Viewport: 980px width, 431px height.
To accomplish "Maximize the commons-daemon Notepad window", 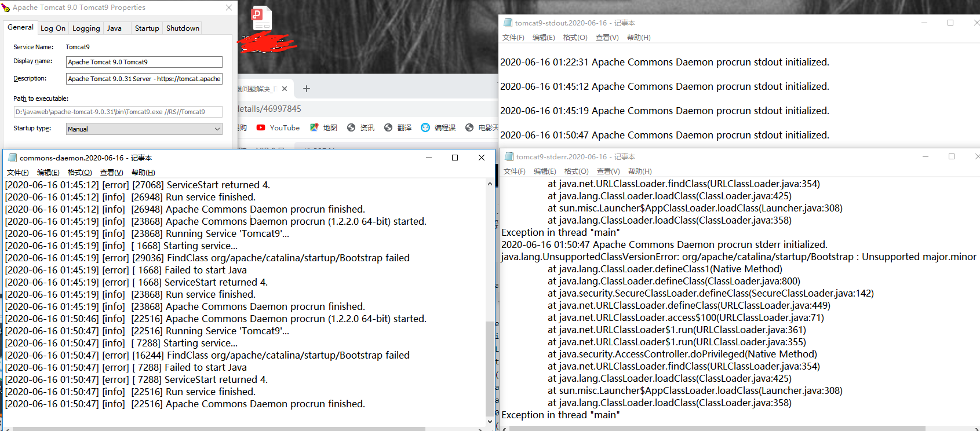I will pyautogui.click(x=455, y=158).
